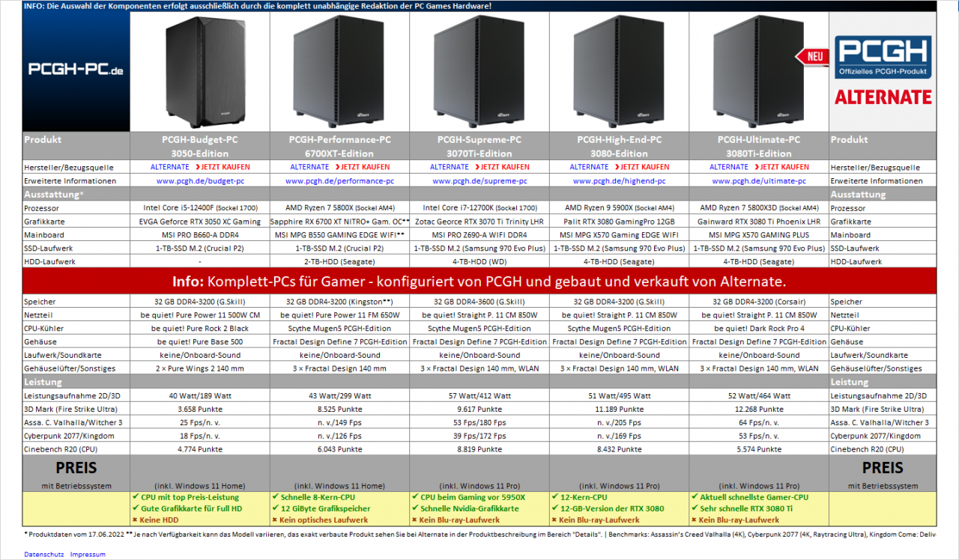The image size is (959, 560).
Task: Select the Zotac RTX 3070 Ti Trinity cell
Action: point(480,222)
